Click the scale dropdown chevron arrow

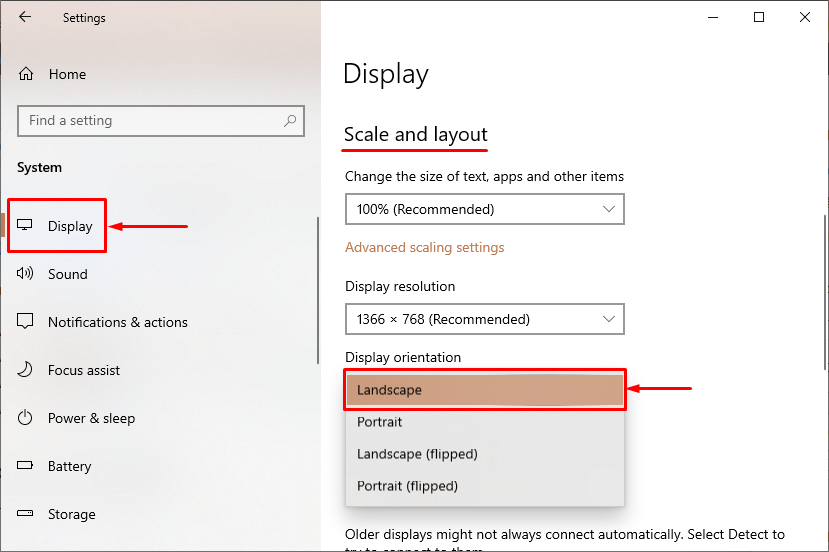pos(609,209)
